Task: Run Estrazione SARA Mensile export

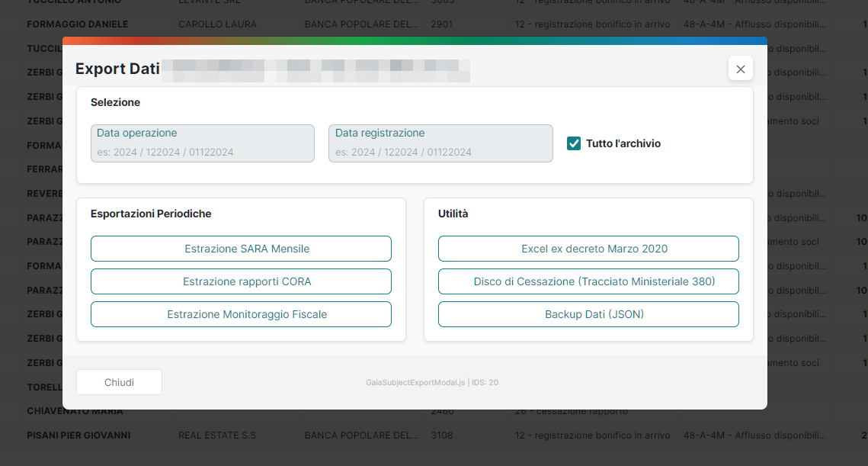Action: pyautogui.click(x=241, y=249)
